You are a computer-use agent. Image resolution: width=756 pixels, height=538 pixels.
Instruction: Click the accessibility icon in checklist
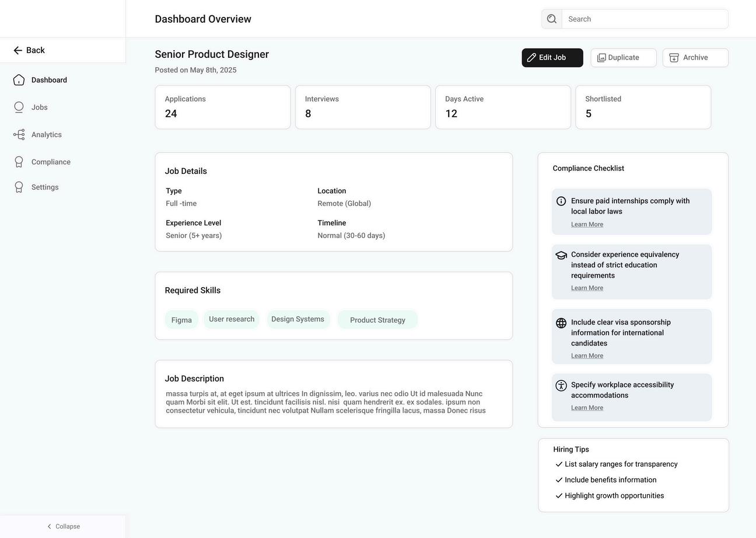[561, 386]
